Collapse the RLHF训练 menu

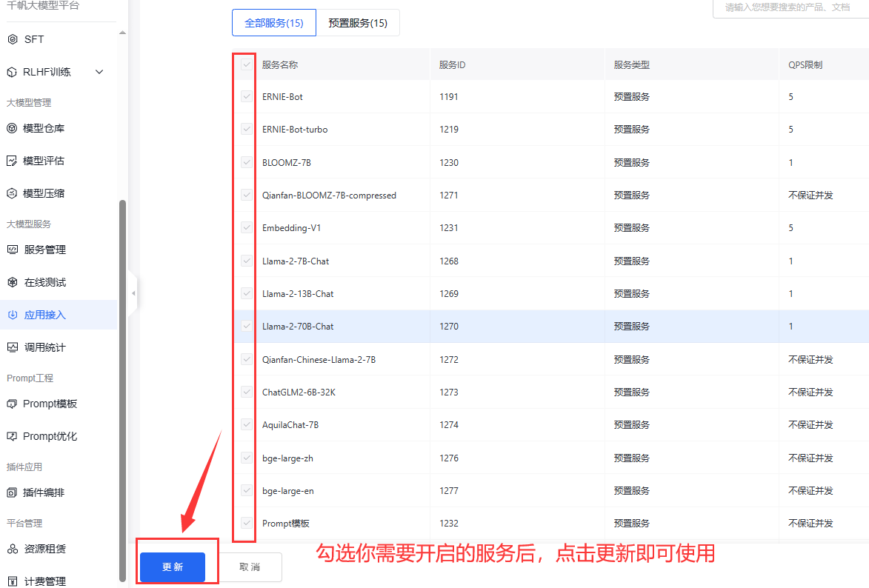point(99,72)
